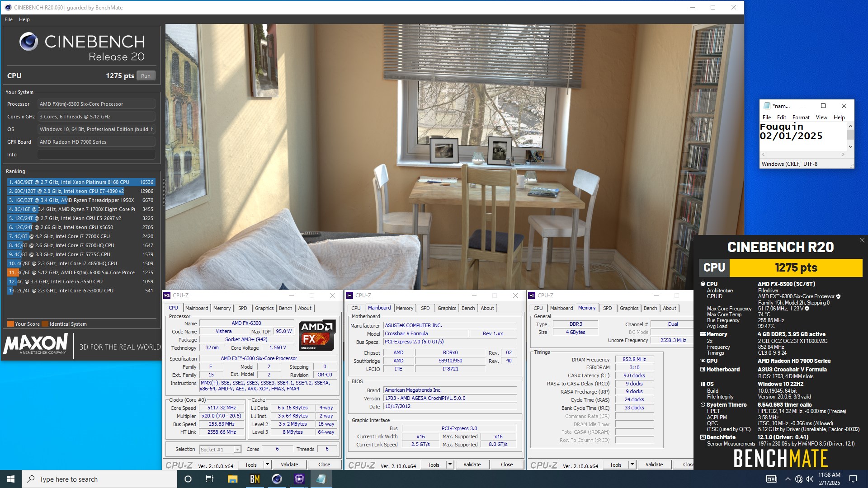The height and width of the screenshot is (488, 868).
Task: Expand the Tools dropdown arrow in Mainboard CPU-Z window
Action: pos(450,465)
